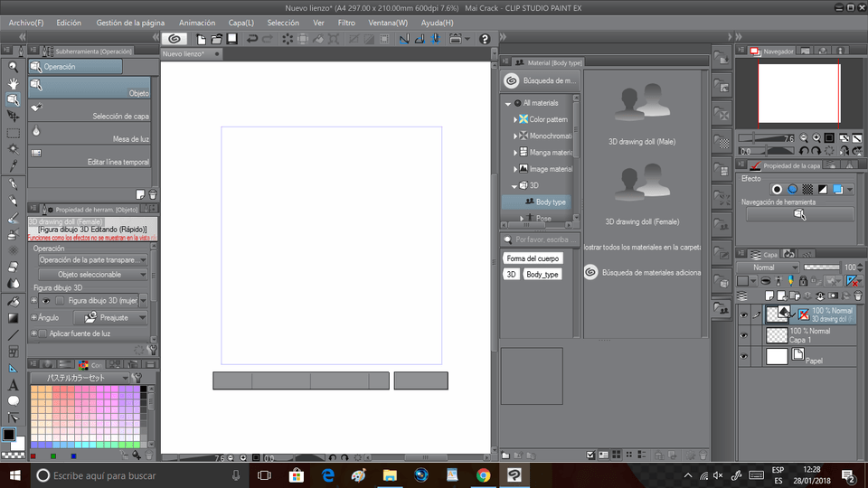Enable Aplicar fuente de luz checkbox

(42, 333)
